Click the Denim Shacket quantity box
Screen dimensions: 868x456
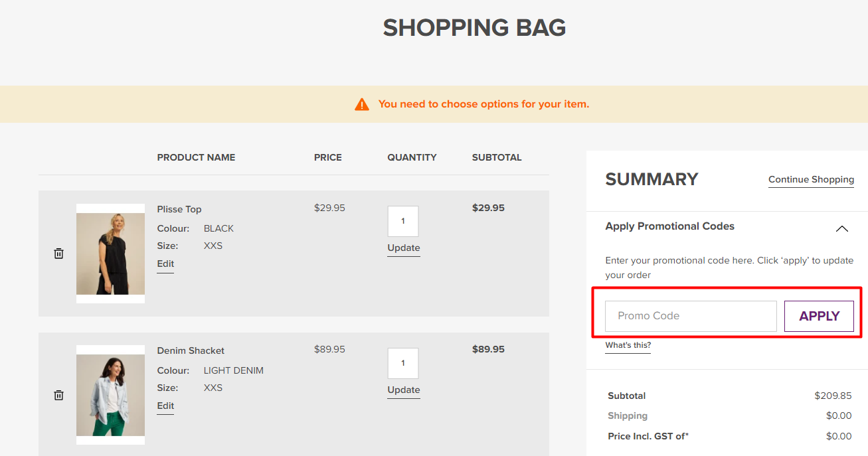(403, 363)
